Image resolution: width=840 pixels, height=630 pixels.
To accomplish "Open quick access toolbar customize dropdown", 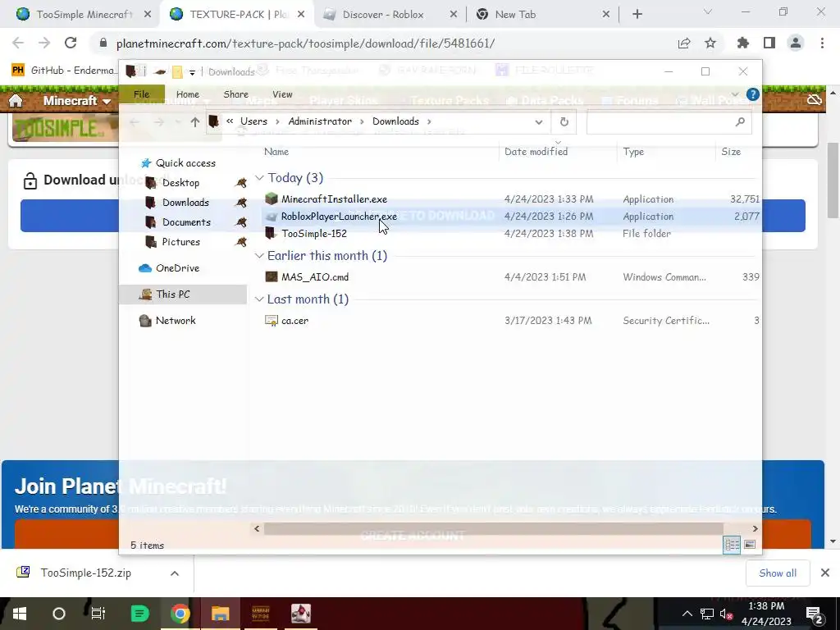I will point(192,72).
